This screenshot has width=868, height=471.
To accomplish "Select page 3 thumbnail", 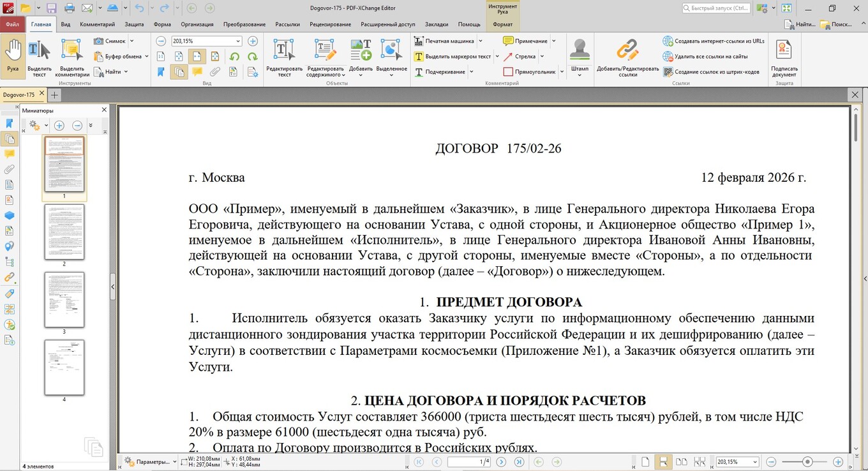I will coord(64,299).
